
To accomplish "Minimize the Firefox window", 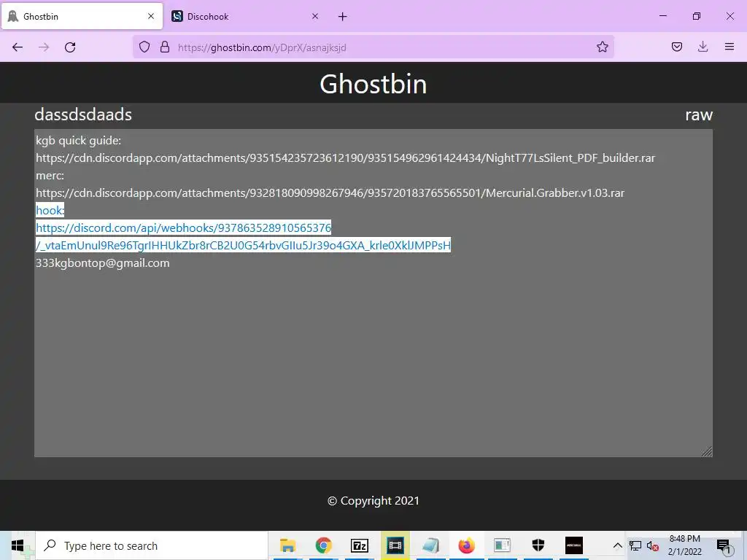I will click(662, 16).
